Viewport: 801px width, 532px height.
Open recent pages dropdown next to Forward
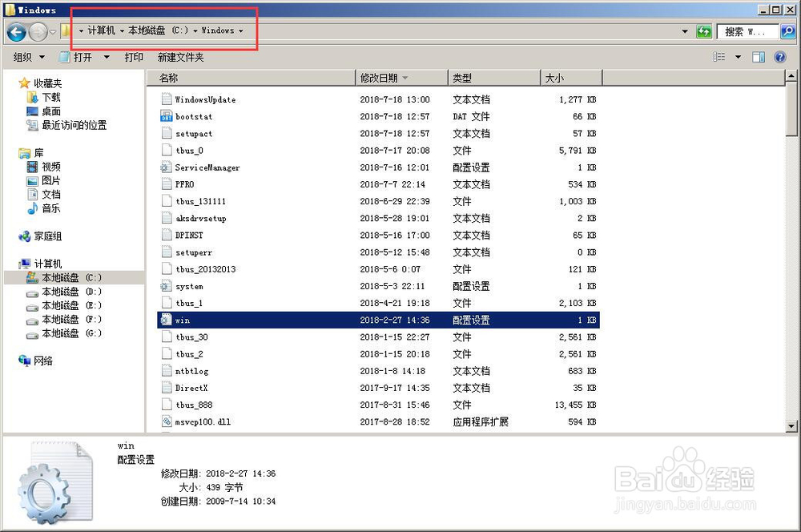pyautogui.click(x=53, y=32)
